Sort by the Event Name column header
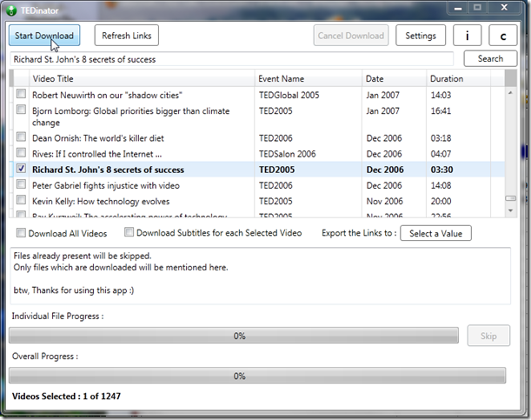The image size is (531, 420). (309, 78)
